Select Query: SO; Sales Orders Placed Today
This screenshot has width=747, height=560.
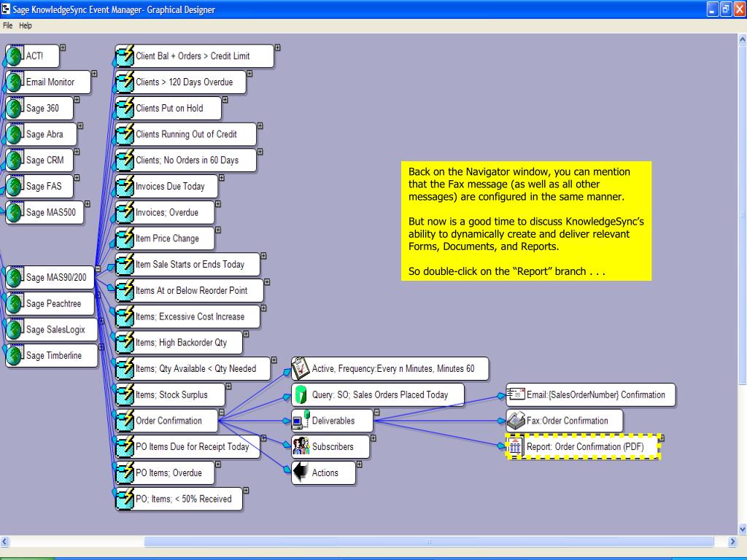point(378,394)
